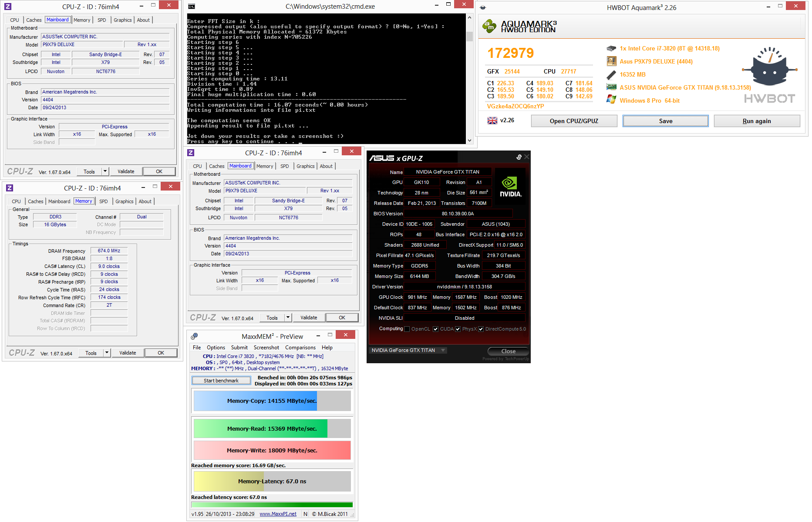Open the www.MaxxPI.net link
This screenshot has height=522, width=812.
click(278, 514)
